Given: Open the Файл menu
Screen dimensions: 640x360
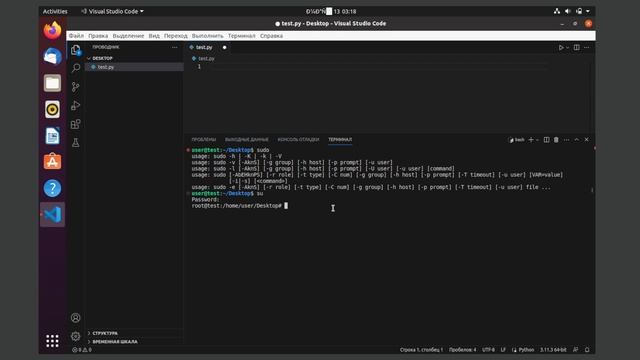Looking at the screenshot, I should (x=76, y=36).
